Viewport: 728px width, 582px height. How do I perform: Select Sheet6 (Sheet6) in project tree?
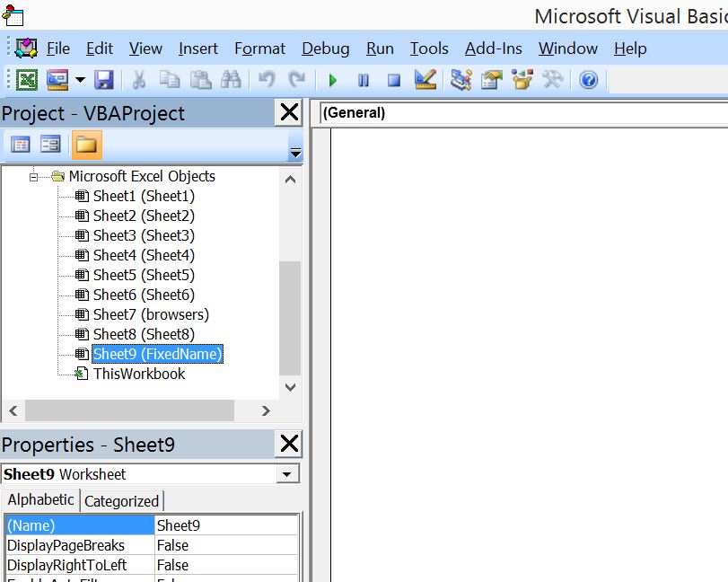tap(144, 295)
